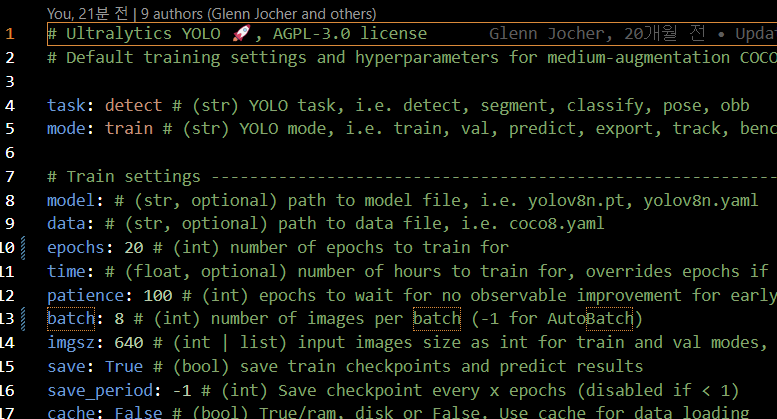This screenshot has height=419, width=777.
Task: Click the word 'segment' on the task line
Action: [513, 105]
